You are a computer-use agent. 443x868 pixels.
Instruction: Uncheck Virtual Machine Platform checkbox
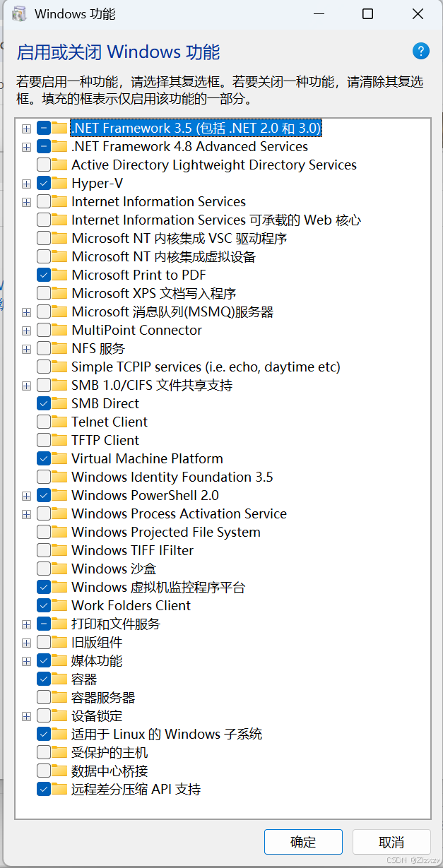pos(43,458)
